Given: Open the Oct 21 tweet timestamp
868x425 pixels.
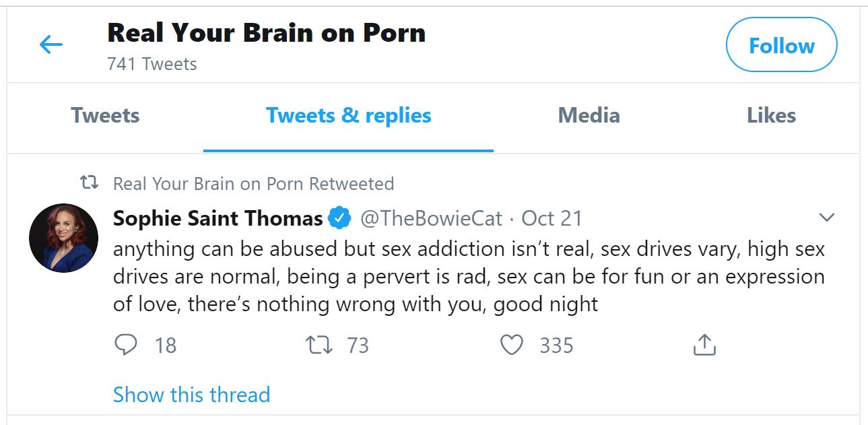Looking at the screenshot, I should coord(552,218).
